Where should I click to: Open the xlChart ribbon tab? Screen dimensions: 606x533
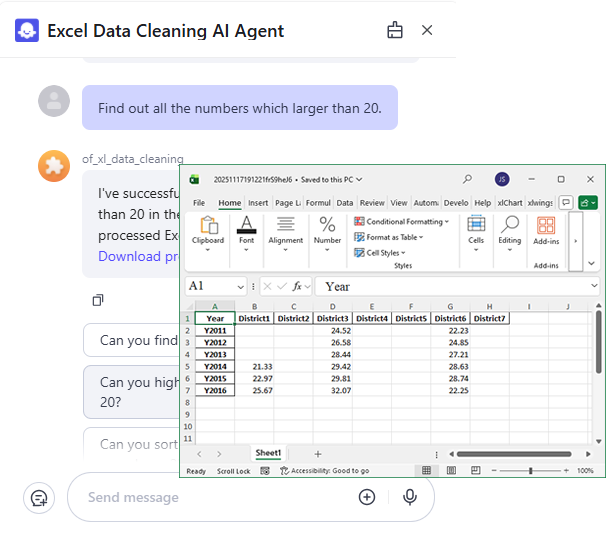tap(509, 203)
